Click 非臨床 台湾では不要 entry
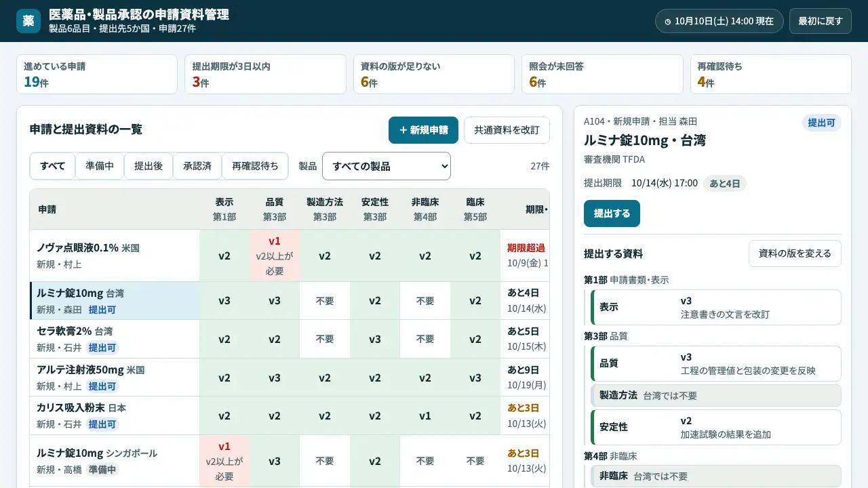The image size is (868, 488). coord(716,476)
